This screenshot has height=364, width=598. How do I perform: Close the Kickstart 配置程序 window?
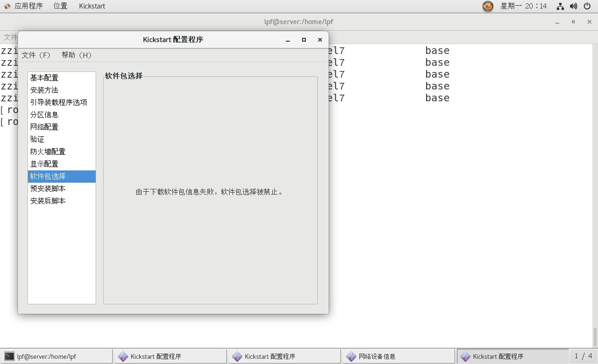pyautogui.click(x=320, y=40)
